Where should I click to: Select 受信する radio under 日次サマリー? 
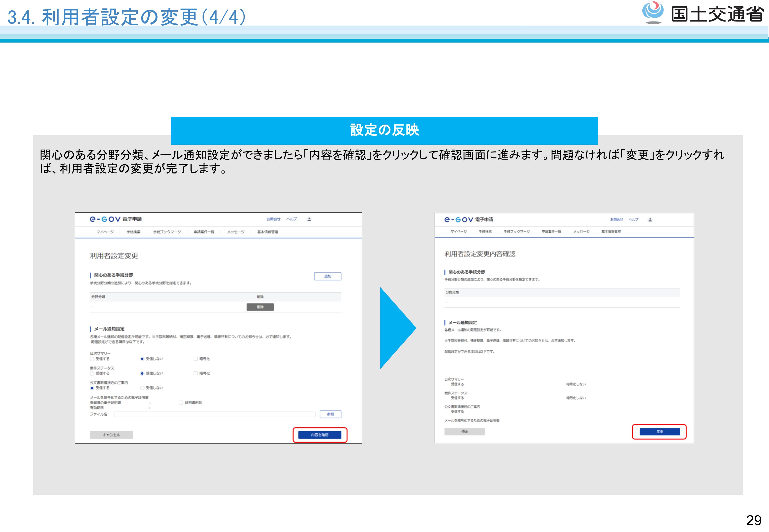[x=92, y=359]
